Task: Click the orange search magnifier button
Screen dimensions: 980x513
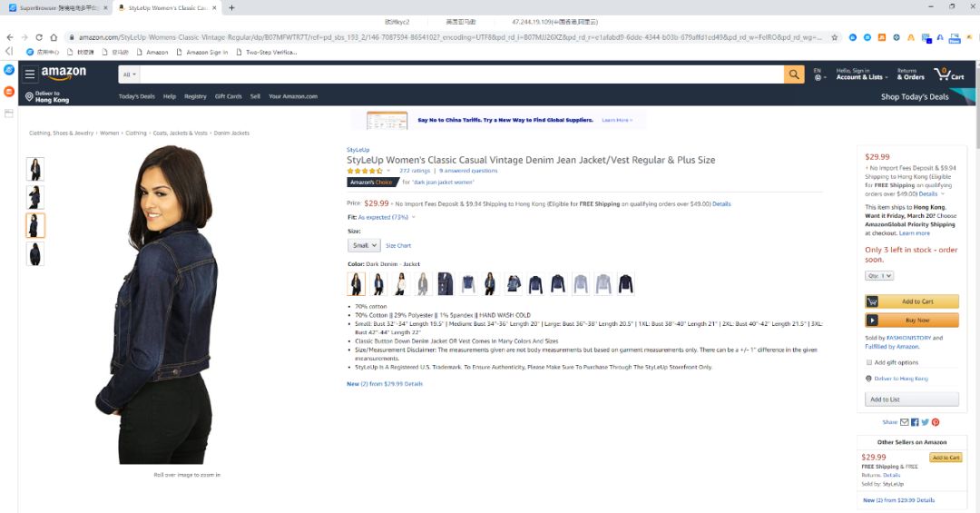Action: pyautogui.click(x=794, y=74)
